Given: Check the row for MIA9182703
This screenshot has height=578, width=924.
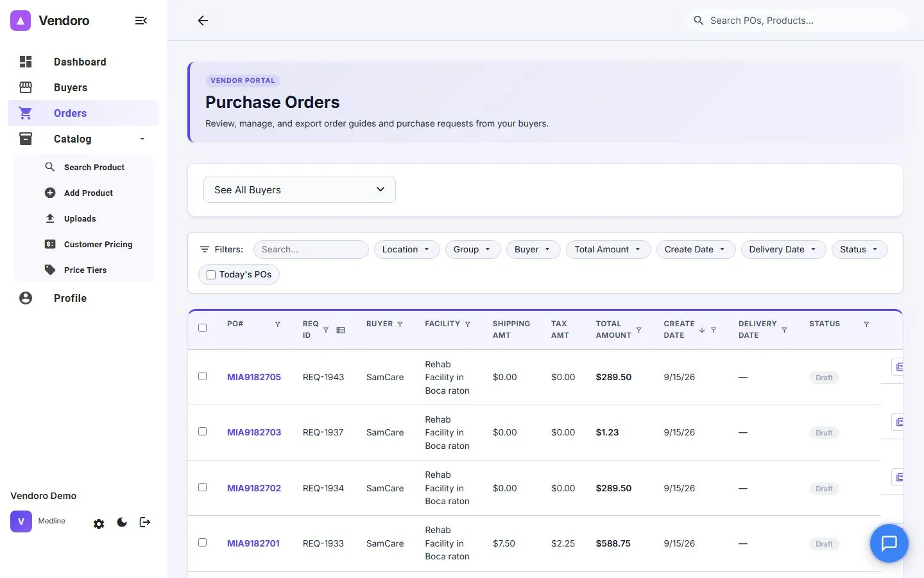Looking at the screenshot, I should tap(203, 432).
